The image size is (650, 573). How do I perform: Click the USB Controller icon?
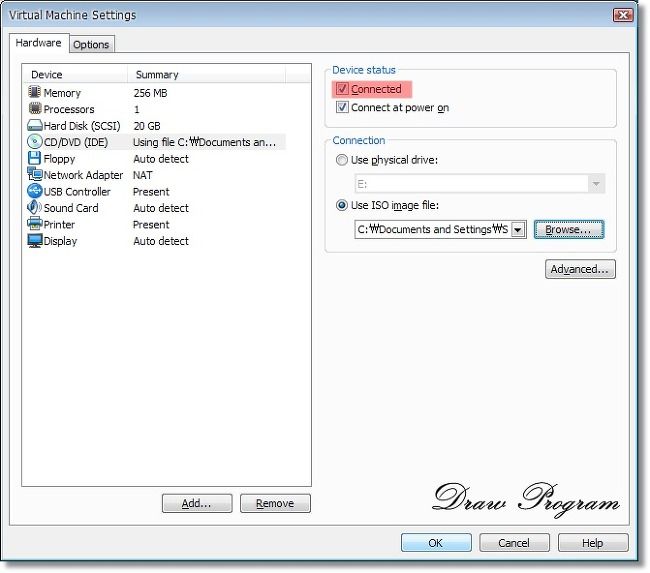[34, 191]
